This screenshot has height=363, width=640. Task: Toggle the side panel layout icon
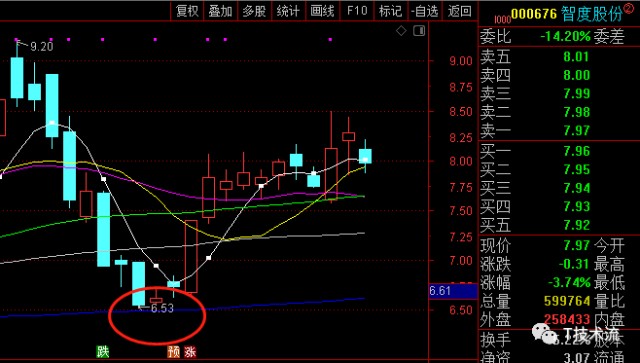point(419,31)
